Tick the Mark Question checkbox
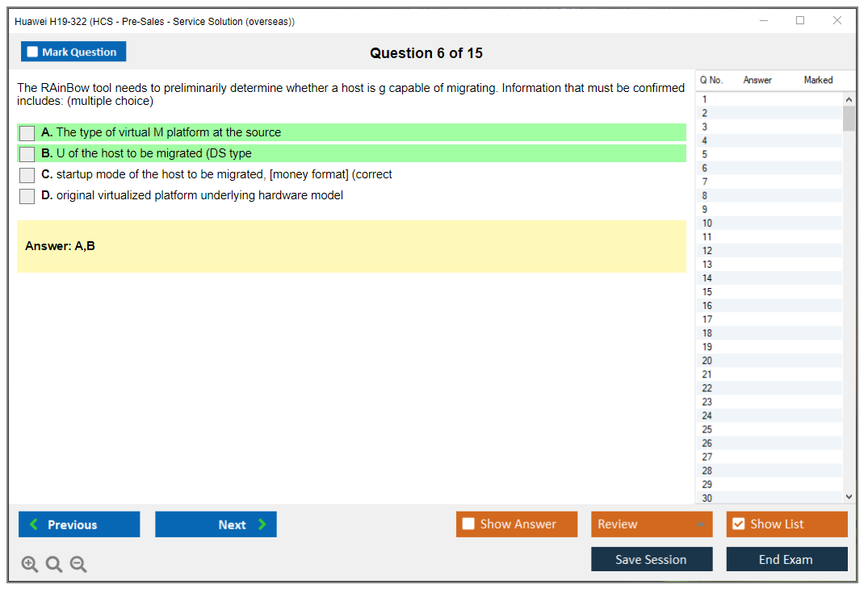 click(x=33, y=52)
